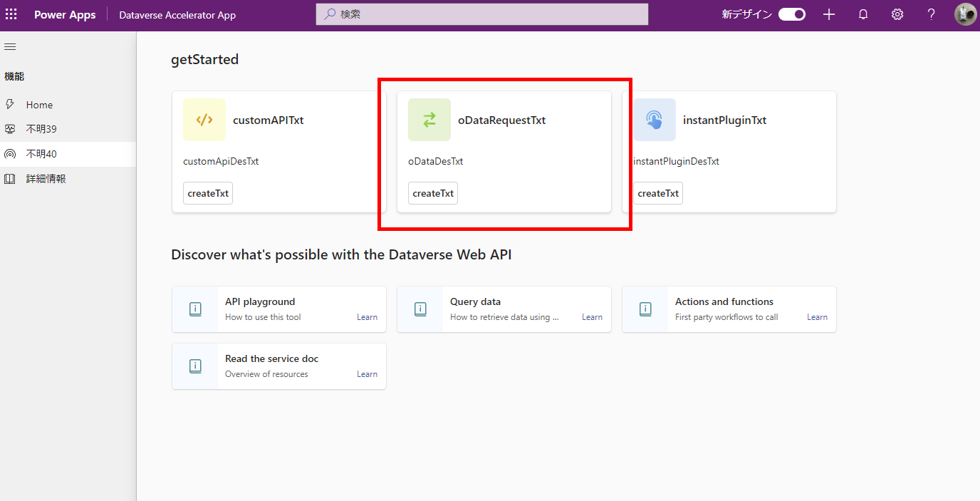Click the API playground info icon
Viewport: 980px width, 501px height.
195,309
